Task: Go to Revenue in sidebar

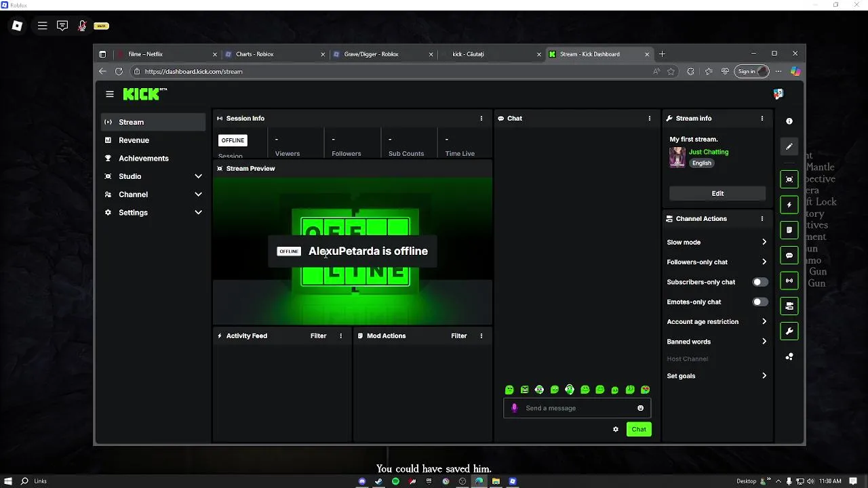Action: coord(153,140)
